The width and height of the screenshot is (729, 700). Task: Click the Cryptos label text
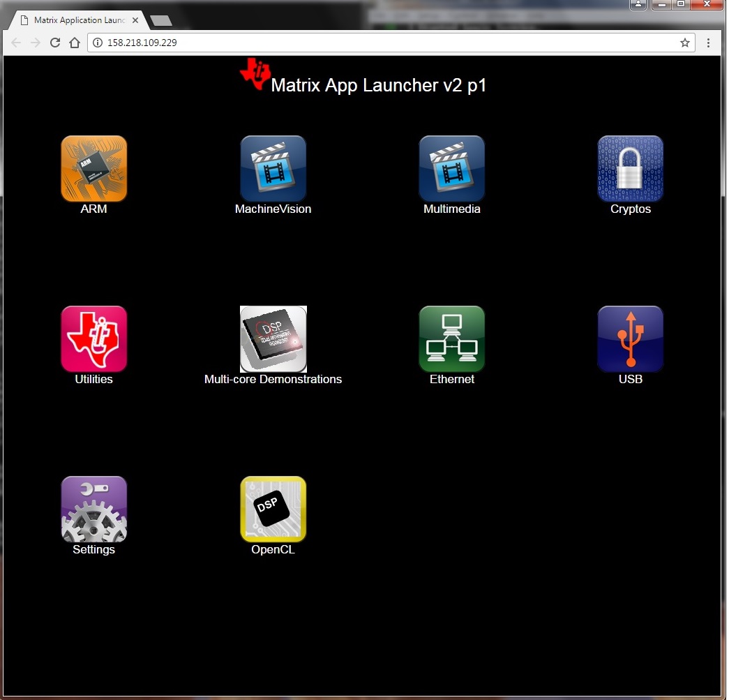pos(631,209)
